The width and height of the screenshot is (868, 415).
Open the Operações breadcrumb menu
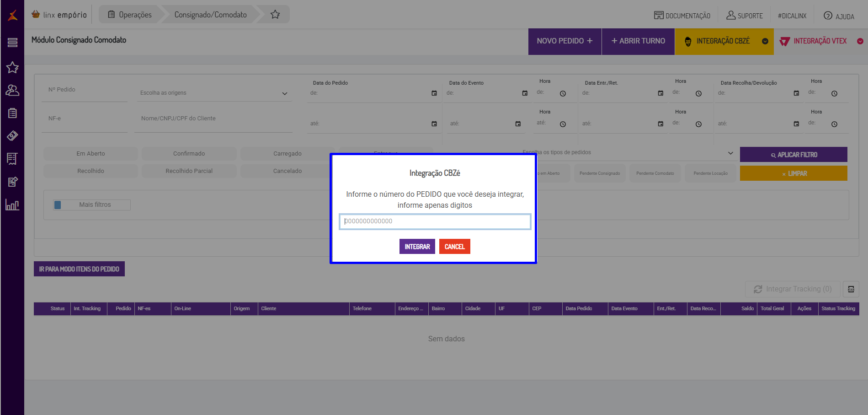130,15
